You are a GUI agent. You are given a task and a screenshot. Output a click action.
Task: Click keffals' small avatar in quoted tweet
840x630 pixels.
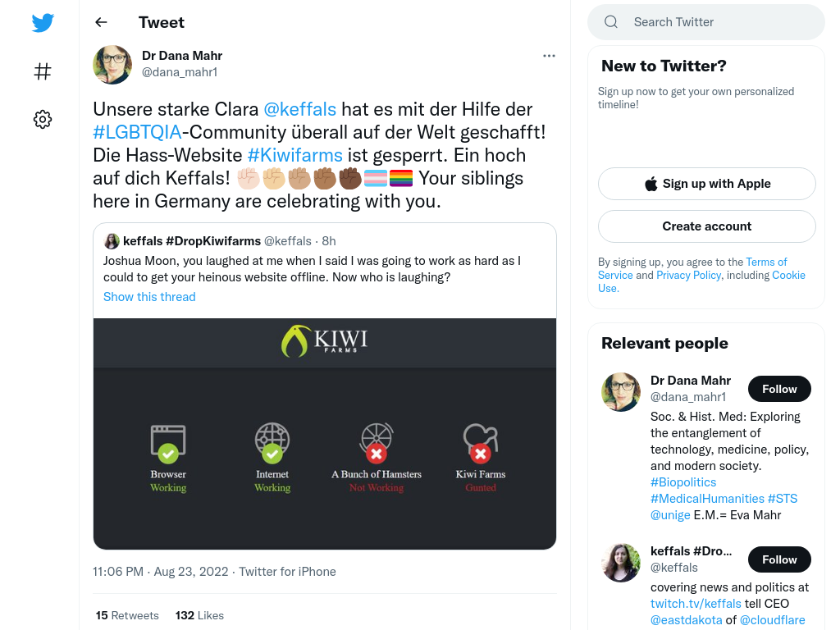(x=111, y=241)
